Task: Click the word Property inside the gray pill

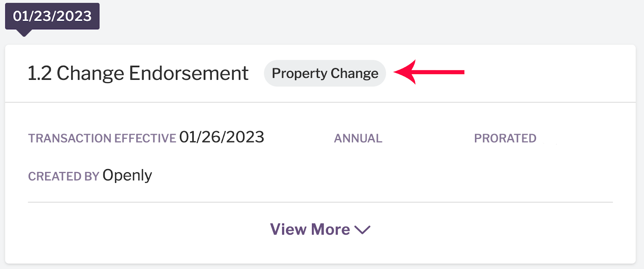Action: (299, 74)
